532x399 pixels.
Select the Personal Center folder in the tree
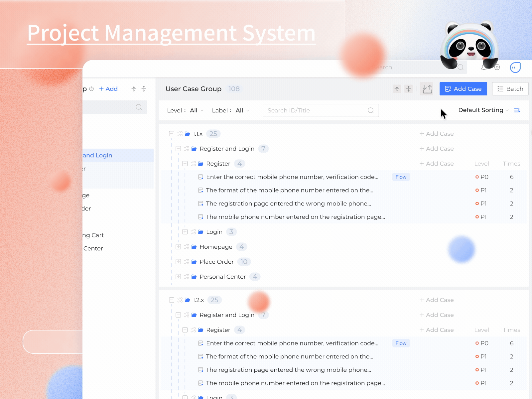click(222, 277)
